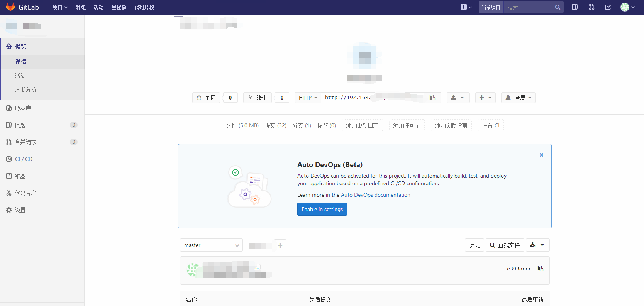The width and height of the screenshot is (644, 306).
Task: Open 分支 (1) link
Action: [302, 125]
